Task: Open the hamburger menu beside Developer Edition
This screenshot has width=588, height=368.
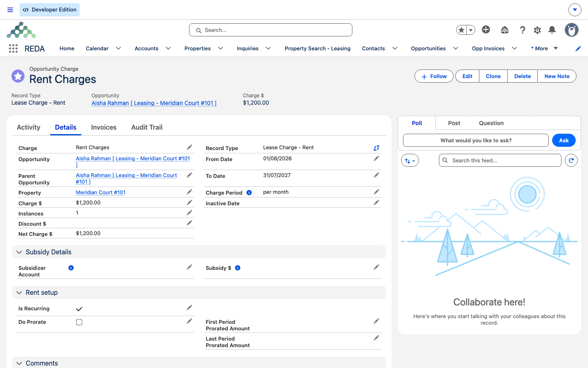Action: 10,10
